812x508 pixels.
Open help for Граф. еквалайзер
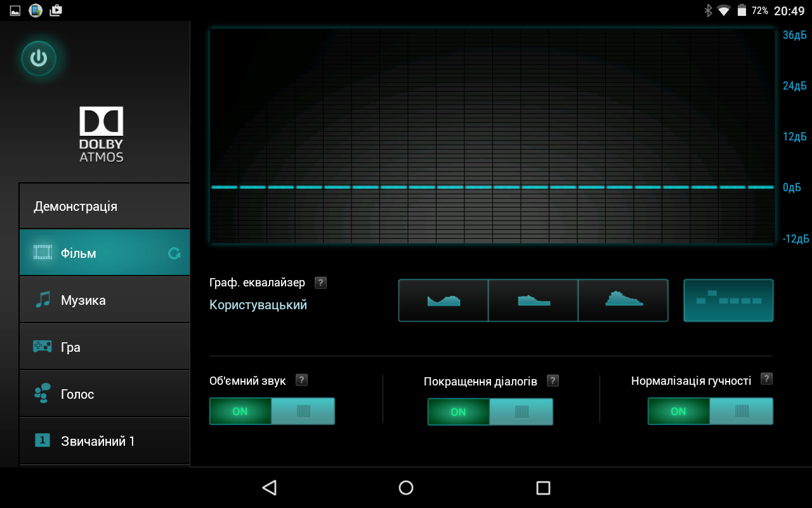(x=321, y=283)
